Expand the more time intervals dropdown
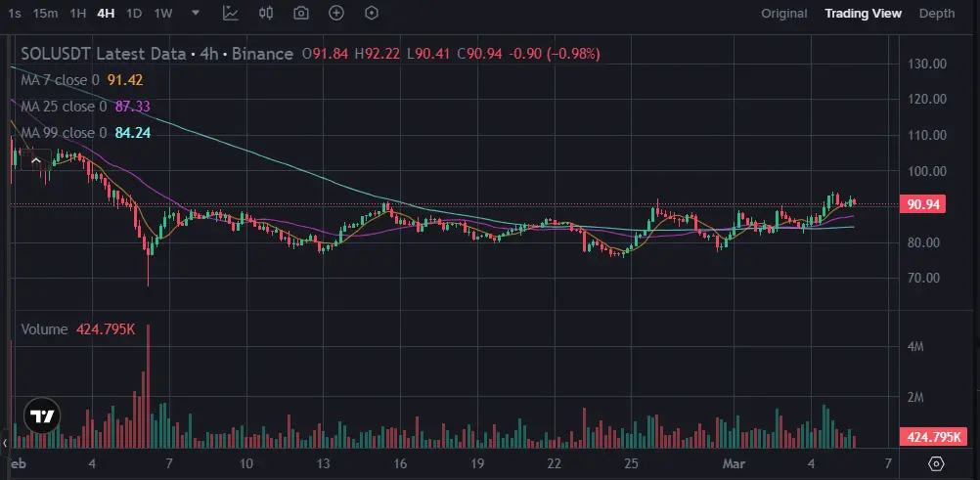This screenshot has height=480, width=980. point(197,14)
